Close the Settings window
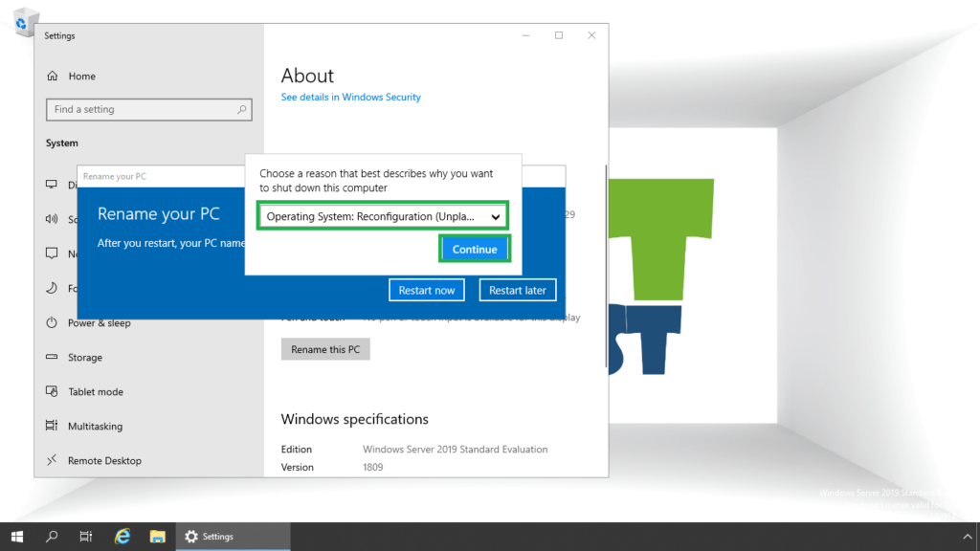The width and height of the screenshot is (980, 551). 591,35
